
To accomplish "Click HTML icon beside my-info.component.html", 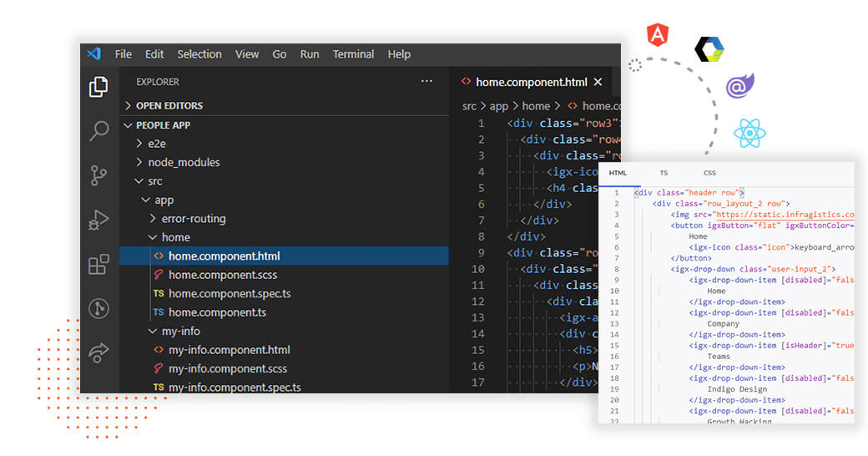I will (x=159, y=350).
